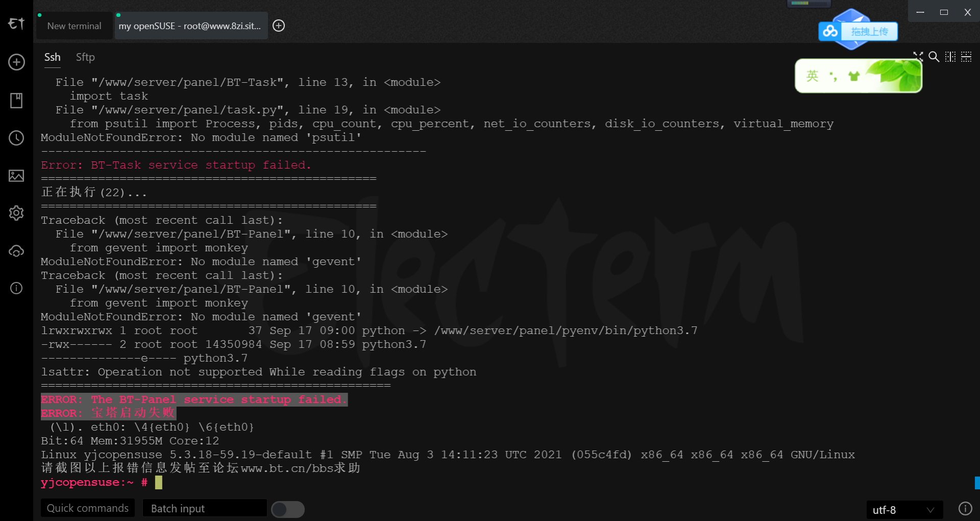
Task: Click 'Bit:64 Mem:31955M Core:12' line
Action: click(130, 441)
